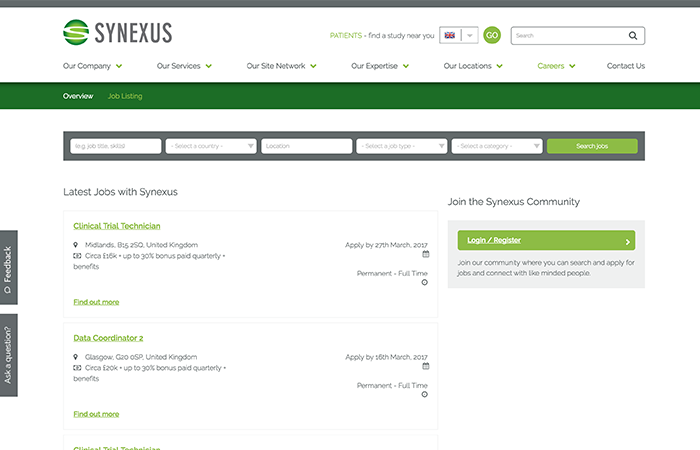Click the 'Apply by 27th March, 2017' text
This screenshot has width=700, height=450.
[386, 245]
